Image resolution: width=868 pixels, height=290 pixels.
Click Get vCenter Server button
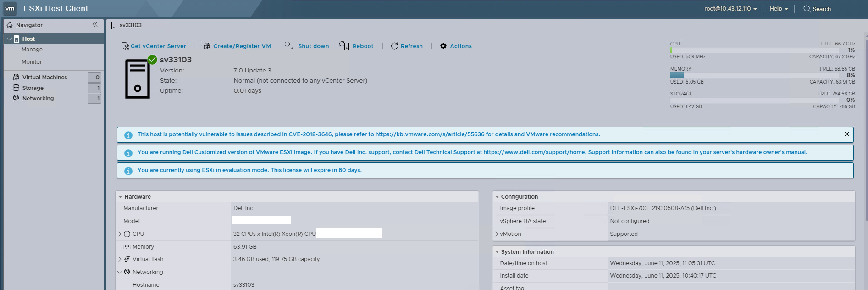tap(154, 46)
